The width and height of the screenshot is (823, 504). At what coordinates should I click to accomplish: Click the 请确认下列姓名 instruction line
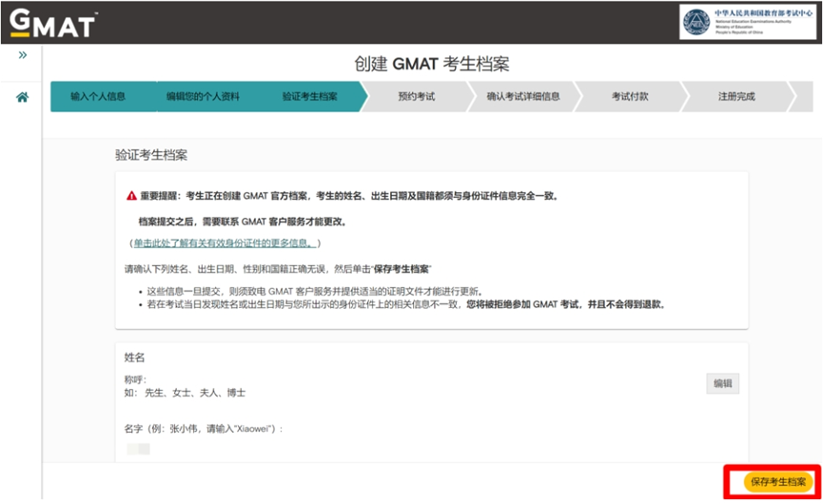coord(278,269)
